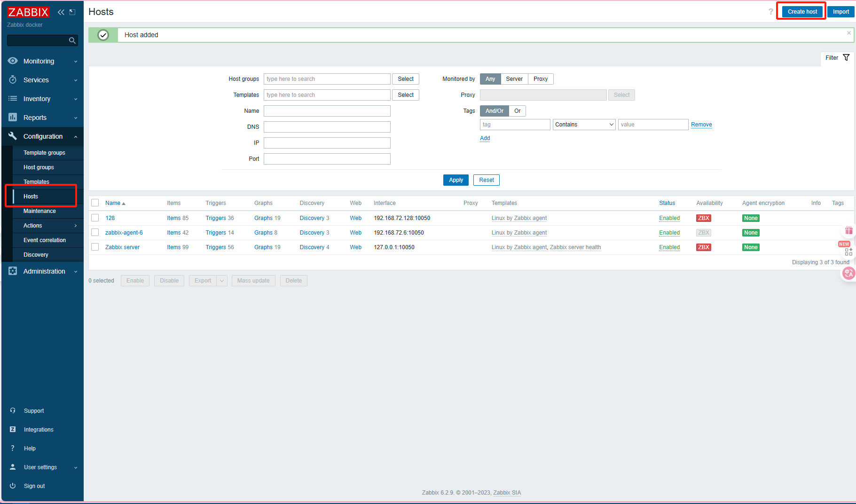856x504 pixels.
Task: Click the Monitoring eye icon
Action: tap(13, 61)
